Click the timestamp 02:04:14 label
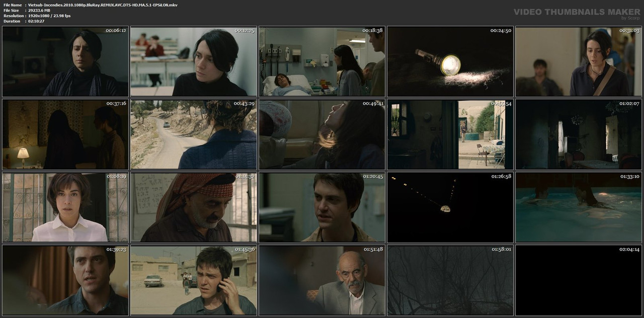Screen dimensions: 644x318 [x=629, y=249]
